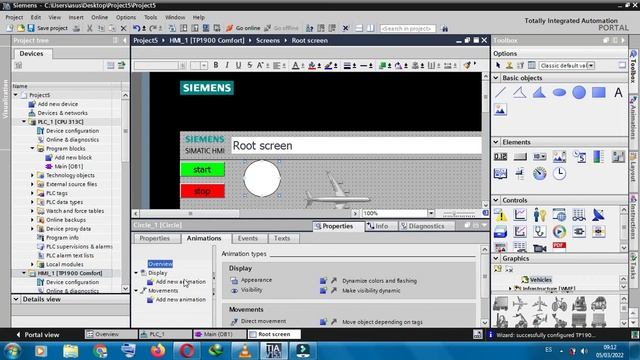Select the Camera view control
This screenshot has width=640, height=360.
point(540,248)
